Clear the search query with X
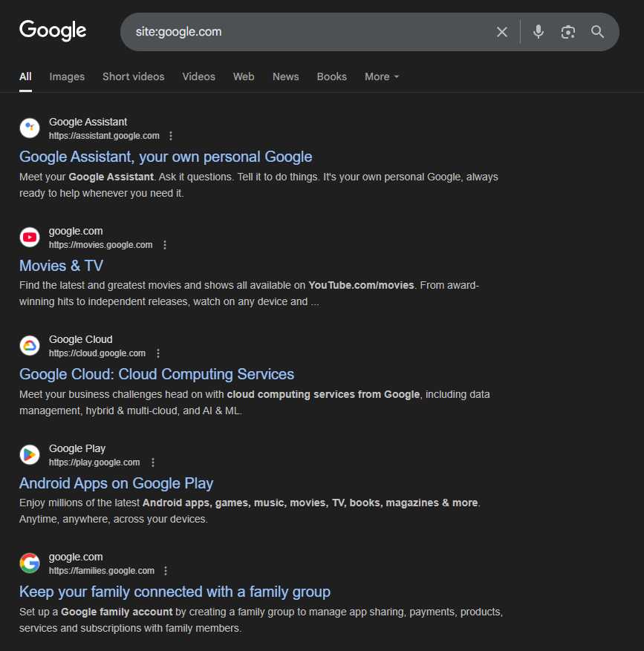 pyautogui.click(x=502, y=32)
